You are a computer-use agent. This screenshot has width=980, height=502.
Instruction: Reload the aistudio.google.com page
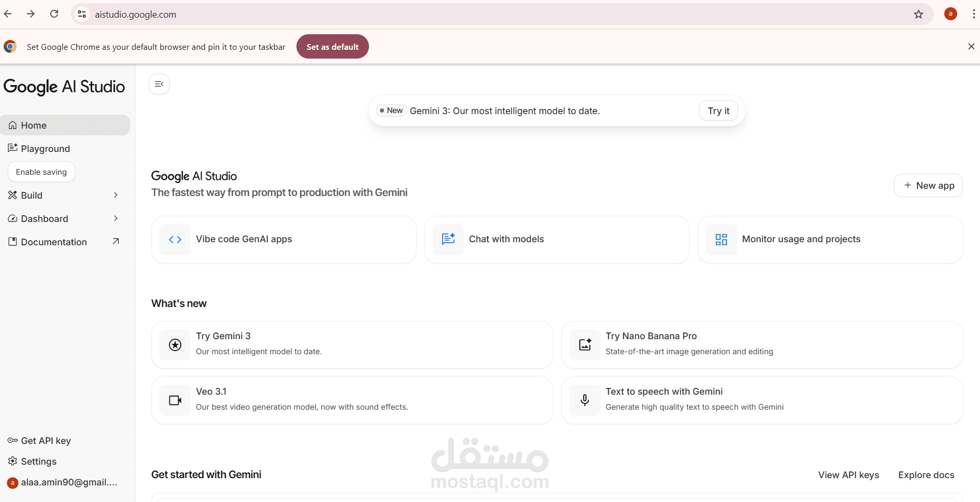point(54,14)
